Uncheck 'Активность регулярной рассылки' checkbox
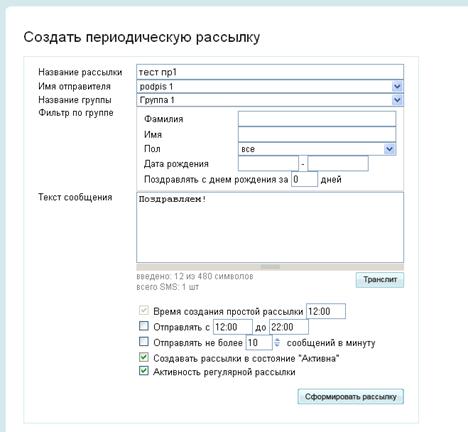 click(x=144, y=371)
